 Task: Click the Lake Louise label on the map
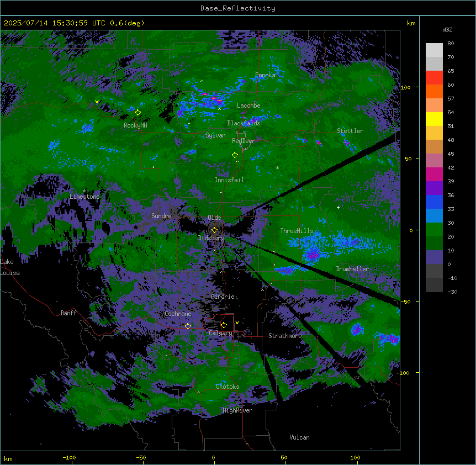[x=10, y=267]
